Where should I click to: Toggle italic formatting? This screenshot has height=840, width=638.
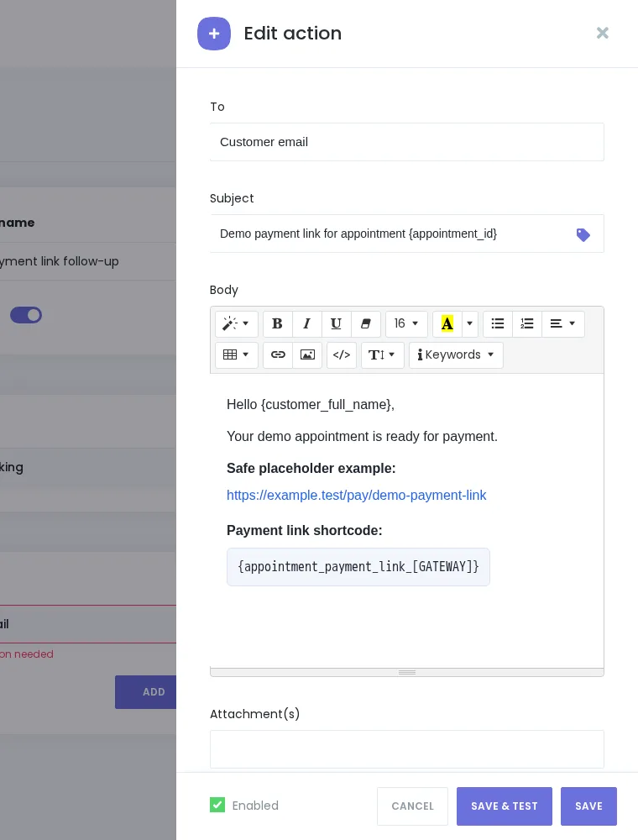[306, 323]
